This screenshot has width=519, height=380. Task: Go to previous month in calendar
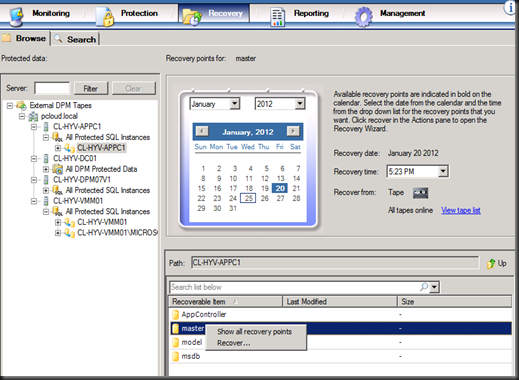coord(202,131)
